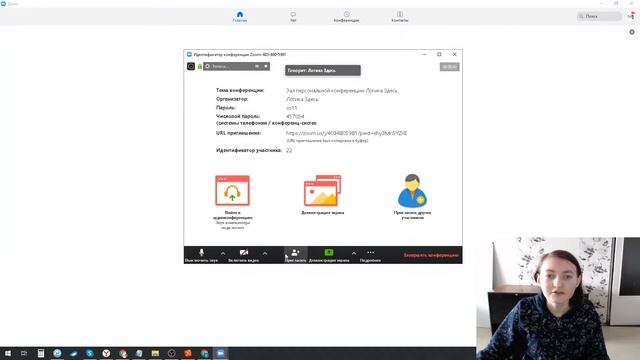The image size is (640, 360).
Task: Click the Invite other participants person icon
Action: click(x=412, y=191)
